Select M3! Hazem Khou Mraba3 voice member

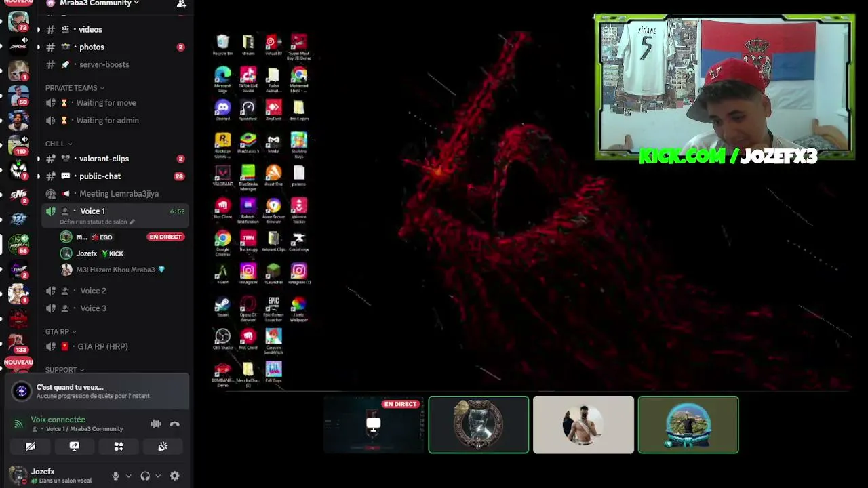(123, 270)
